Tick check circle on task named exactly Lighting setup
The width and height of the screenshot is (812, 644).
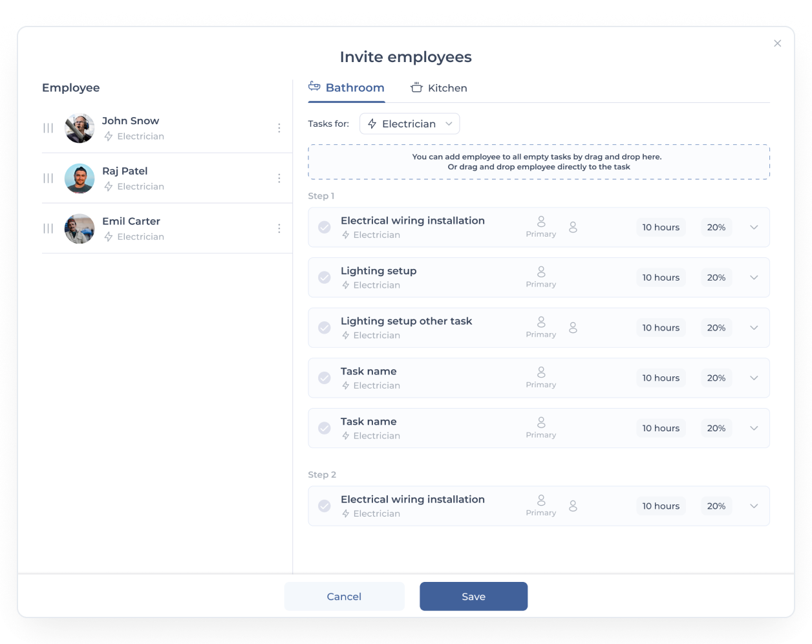pyautogui.click(x=325, y=277)
